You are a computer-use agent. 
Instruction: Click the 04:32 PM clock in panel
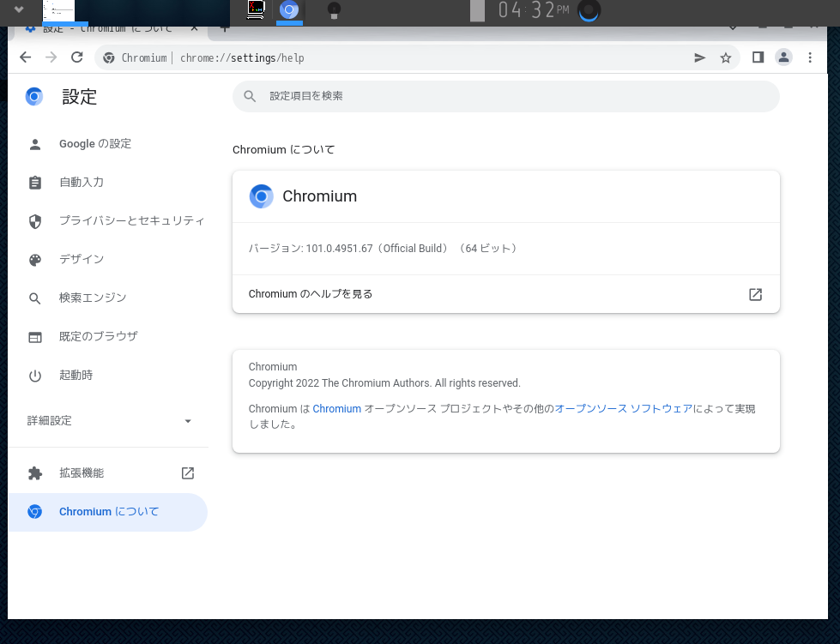click(x=533, y=10)
